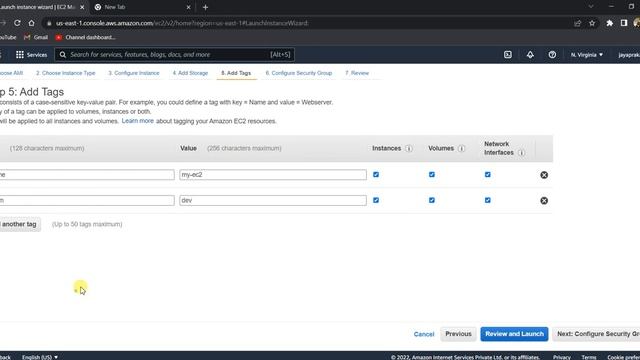Click the Previous button
Image resolution: width=640 pixels, height=360 pixels.
point(458,334)
